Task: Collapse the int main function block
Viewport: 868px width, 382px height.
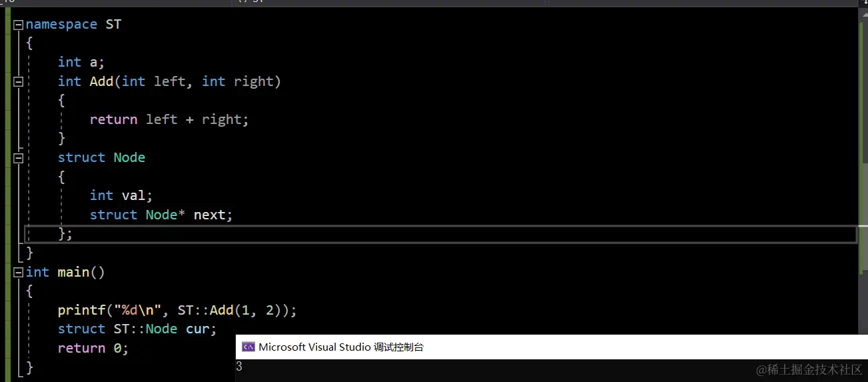Action: [18, 272]
